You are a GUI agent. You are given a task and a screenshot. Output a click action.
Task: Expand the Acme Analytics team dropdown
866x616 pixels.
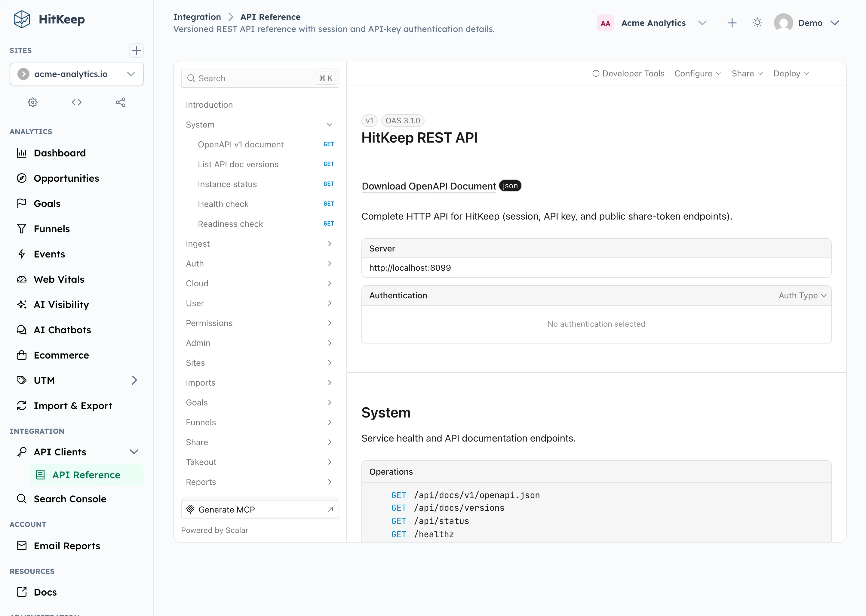[x=702, y=23]
